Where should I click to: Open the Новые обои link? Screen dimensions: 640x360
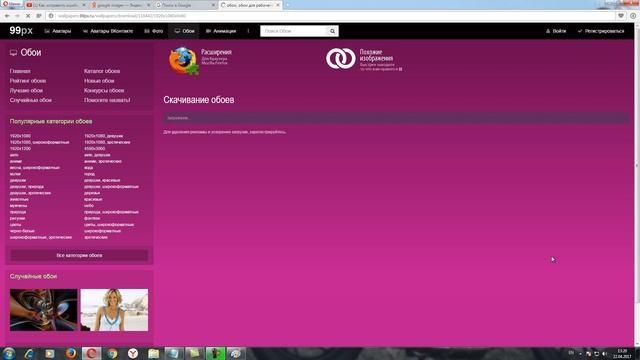(x=99, y=81)
